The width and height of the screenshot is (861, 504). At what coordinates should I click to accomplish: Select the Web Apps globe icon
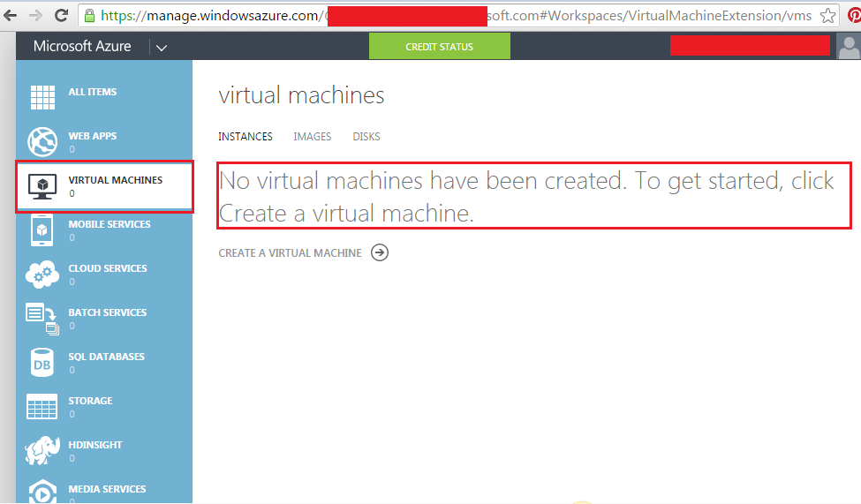42,141
